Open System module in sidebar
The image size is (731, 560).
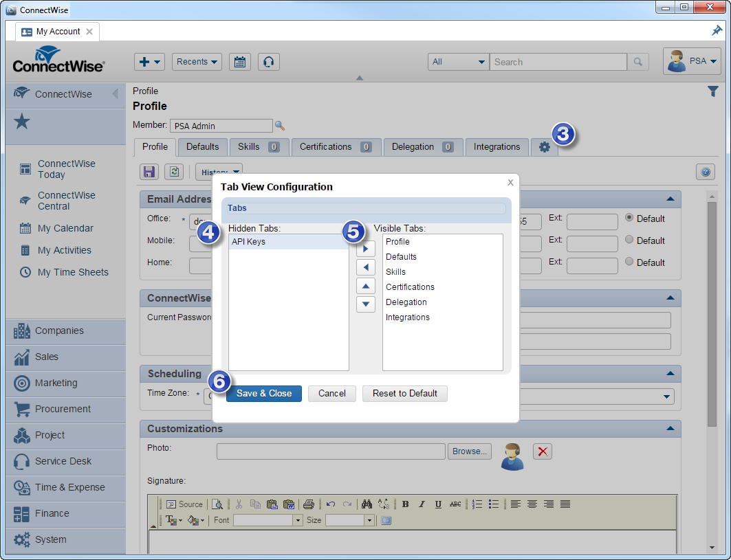coord(66,539)
